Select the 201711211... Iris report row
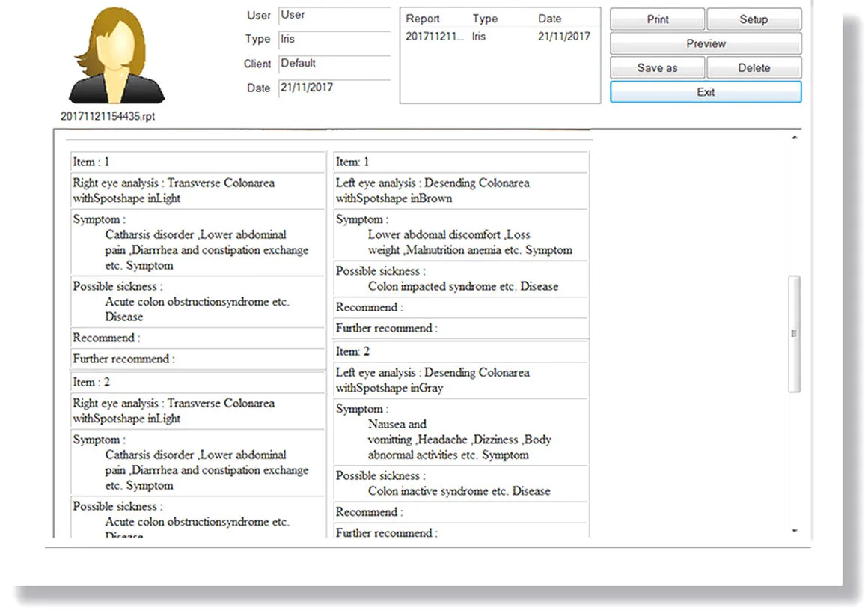The height and width of the screenshot is (611, 868). pos(499,37)
